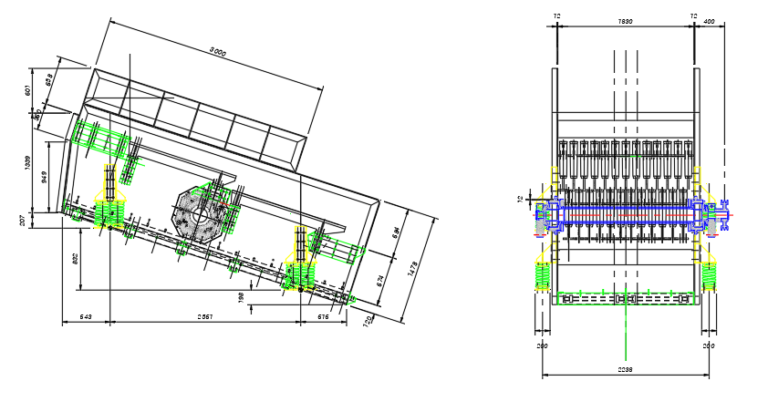The image size is (768, 402).
Task: Click the left green coil spring in front view
Action: coord(543,272)
